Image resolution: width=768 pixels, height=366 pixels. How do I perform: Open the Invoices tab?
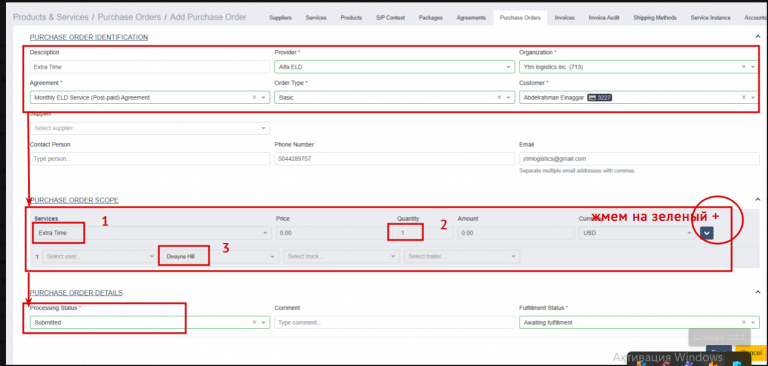click(x=565, y=18)
